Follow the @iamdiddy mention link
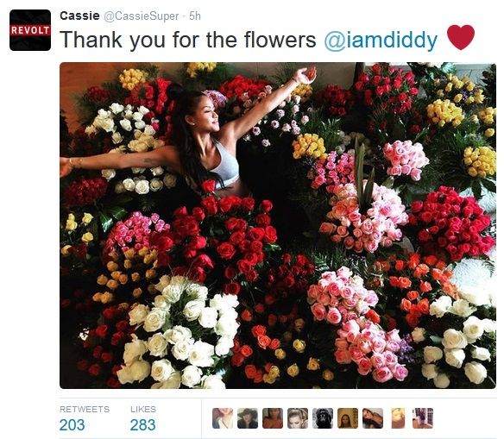 (x=381, y=40)
